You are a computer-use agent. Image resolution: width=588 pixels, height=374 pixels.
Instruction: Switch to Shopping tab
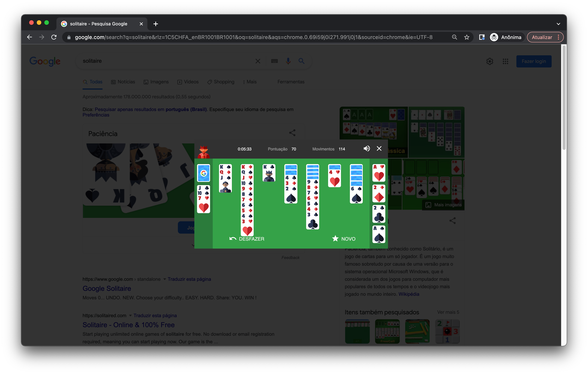click(x=221, y=82)
